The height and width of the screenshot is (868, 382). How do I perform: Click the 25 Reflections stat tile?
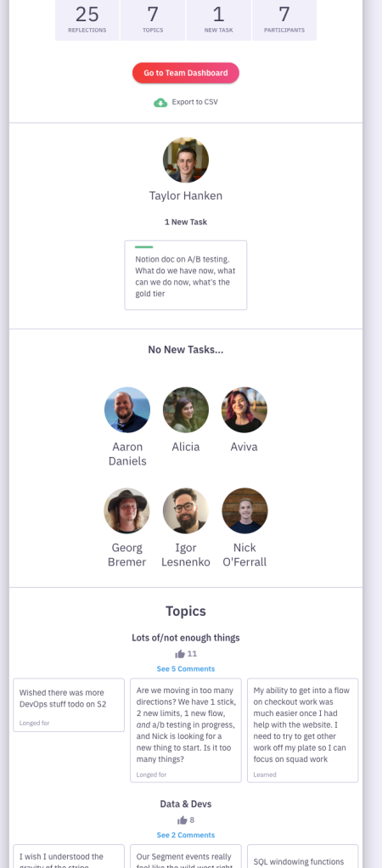click(x=87, y=20)
